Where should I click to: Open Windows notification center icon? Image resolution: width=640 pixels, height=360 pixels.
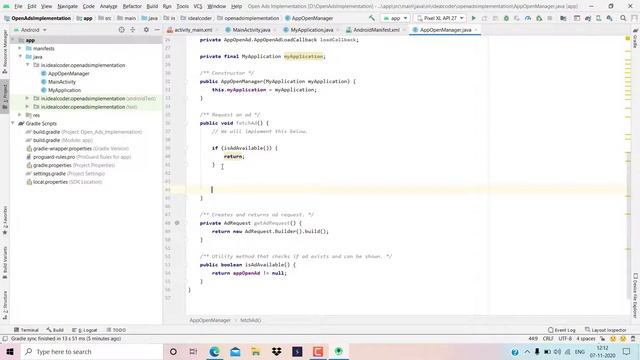tap(627, 351)
